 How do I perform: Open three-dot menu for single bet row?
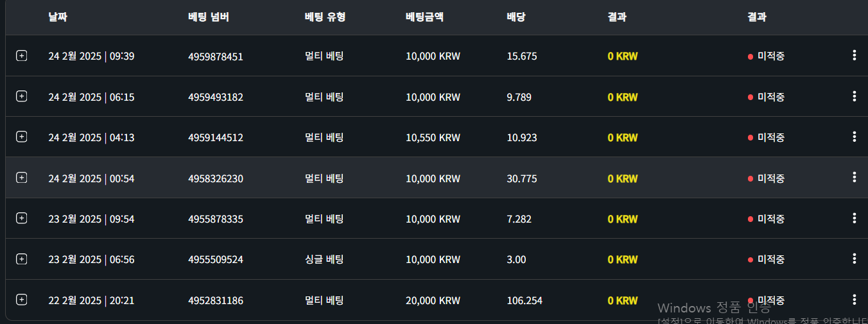[854, 259]
